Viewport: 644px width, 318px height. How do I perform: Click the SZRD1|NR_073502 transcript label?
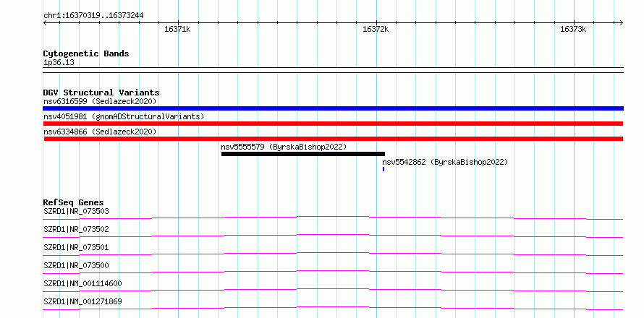tap(76, 229)
